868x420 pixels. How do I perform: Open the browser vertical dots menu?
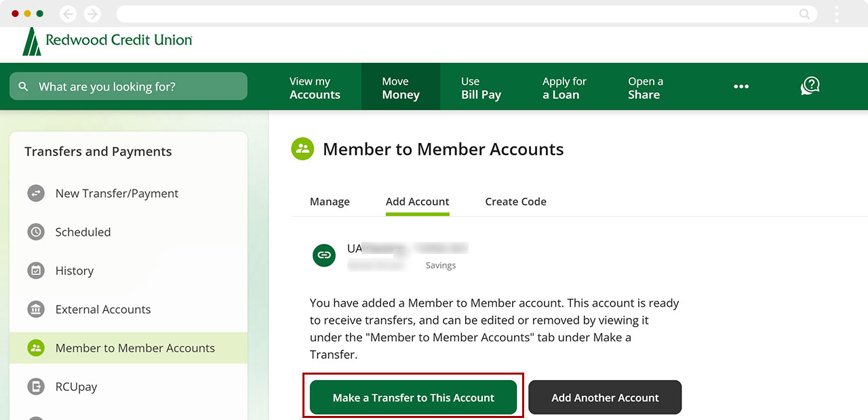pyautogui.click(x=837, y=14)
